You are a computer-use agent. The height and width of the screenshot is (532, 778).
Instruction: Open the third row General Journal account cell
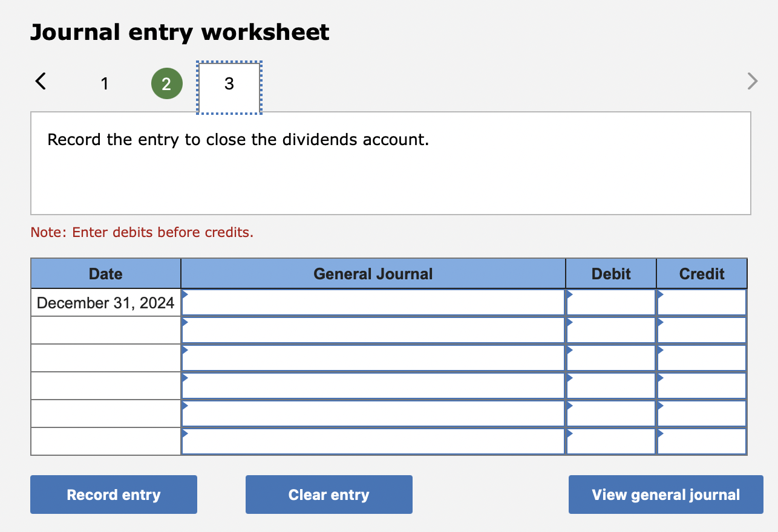373,358
